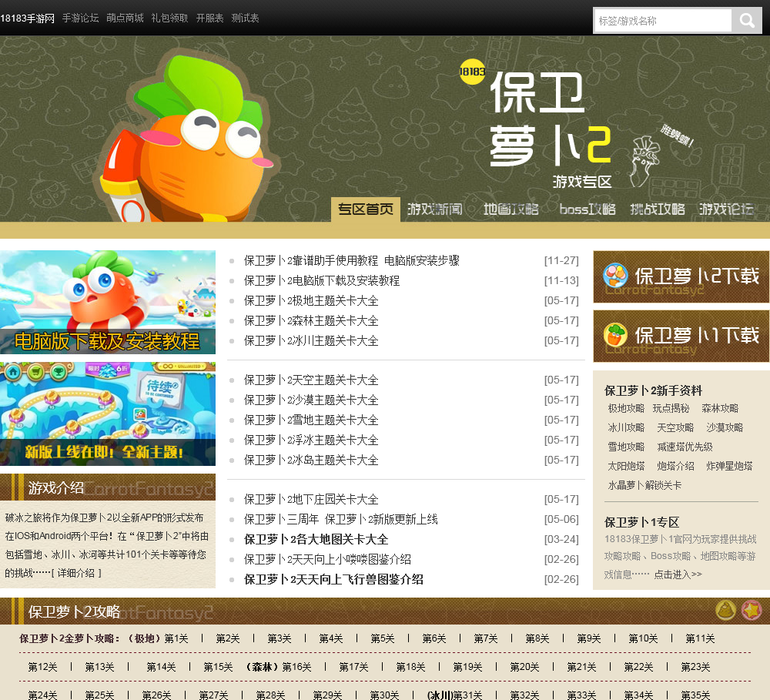Image resolution: width=770 pixels, height=700 pixels.
Task: Open 减速塔优先级 link
Action: point(685,447)
